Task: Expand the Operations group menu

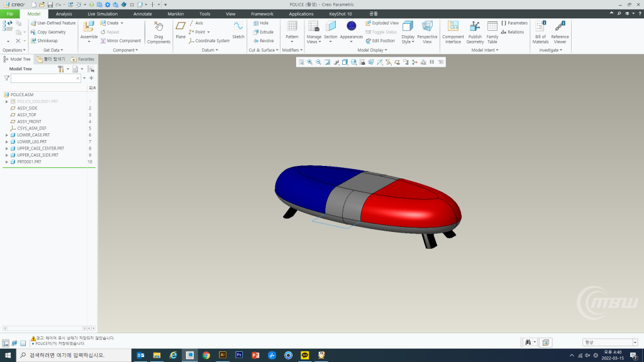Action: pos(14,50)
